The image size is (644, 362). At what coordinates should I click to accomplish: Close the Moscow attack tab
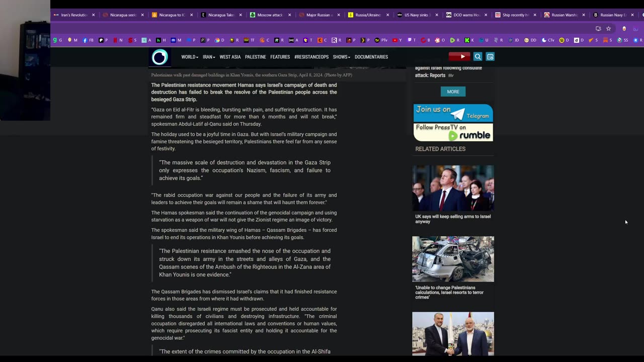point(289,15)
